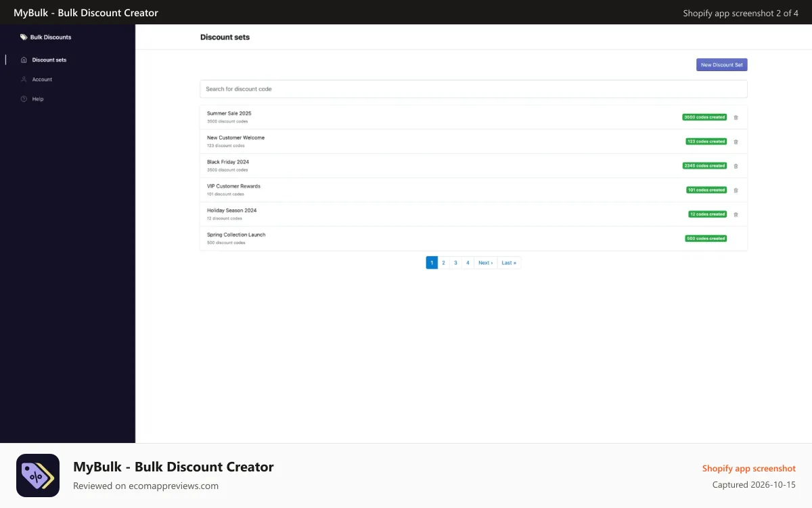Click the Bulk Discounts sidebar title
Screen dimensions: 812x508
point(51,37)
